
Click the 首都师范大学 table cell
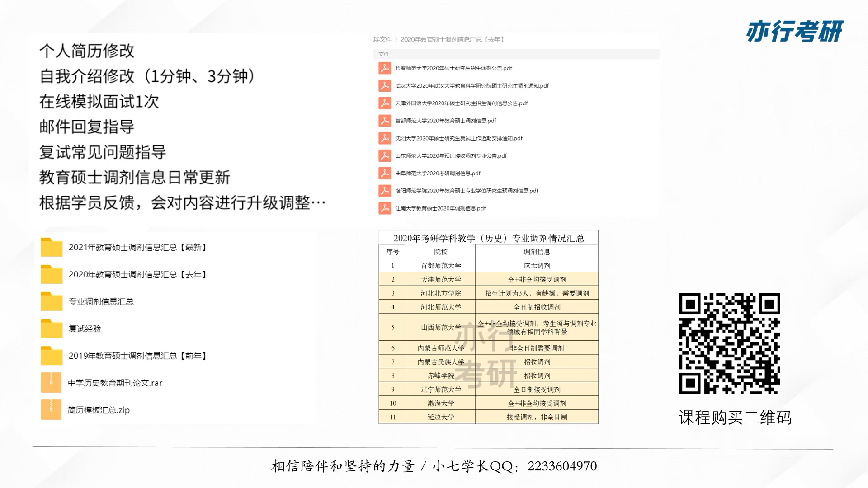click(x=441, y=266)
